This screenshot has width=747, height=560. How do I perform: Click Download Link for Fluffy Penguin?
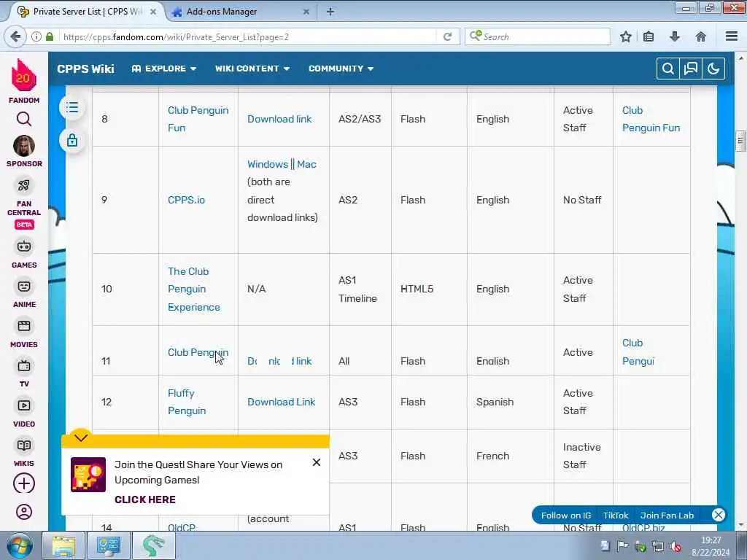[x=281, y=402]
